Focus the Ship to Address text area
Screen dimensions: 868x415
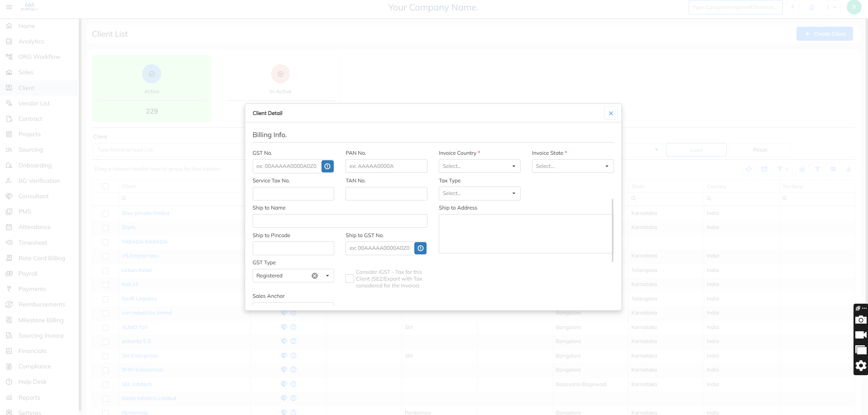point(525,234)
